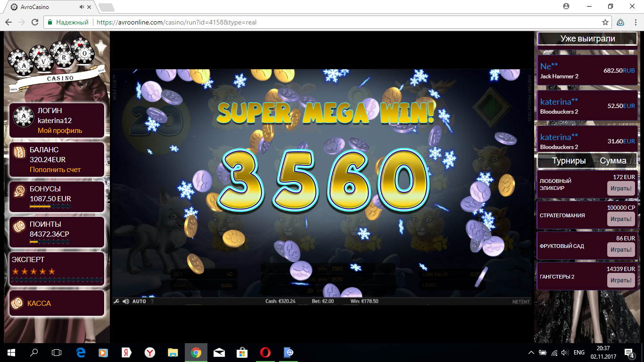Open the Windows Start menu
644x362 pixels.
point(11,352)
